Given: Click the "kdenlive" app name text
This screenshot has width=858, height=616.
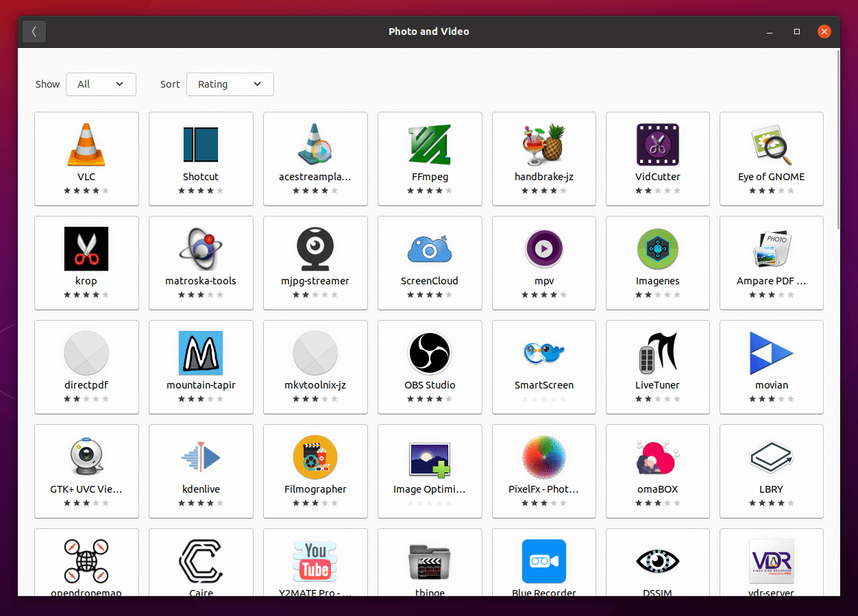Looking at the screenshot, I should click(x=201, y=489).
